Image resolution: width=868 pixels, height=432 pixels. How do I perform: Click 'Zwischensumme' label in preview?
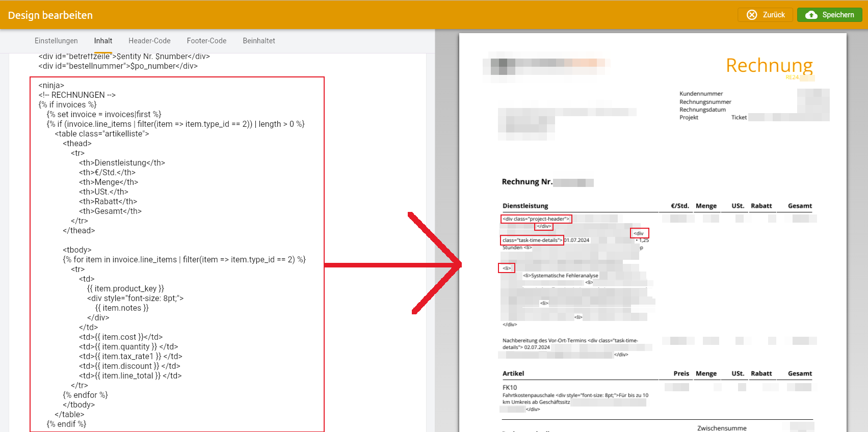tap(722, 428)
